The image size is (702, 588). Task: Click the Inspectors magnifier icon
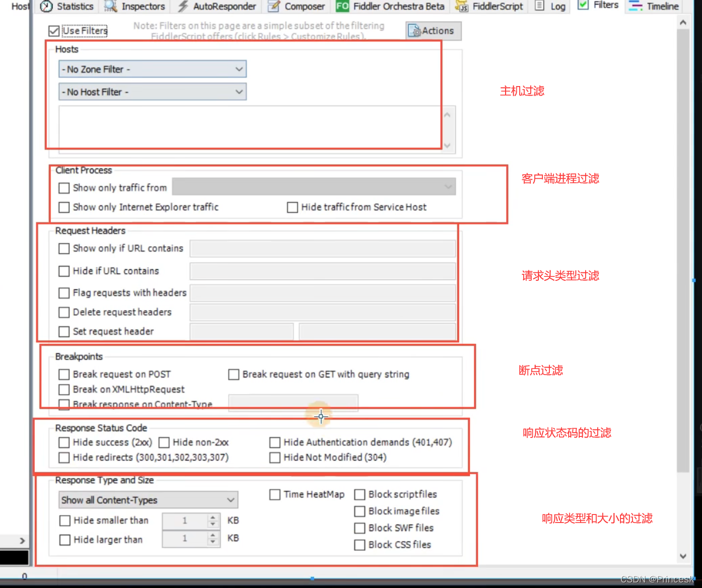pos(110,6)
